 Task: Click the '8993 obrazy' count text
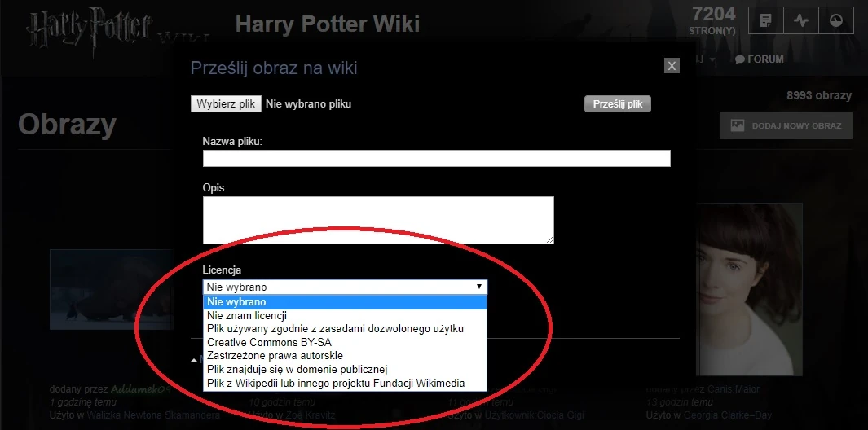click(819, 96)
